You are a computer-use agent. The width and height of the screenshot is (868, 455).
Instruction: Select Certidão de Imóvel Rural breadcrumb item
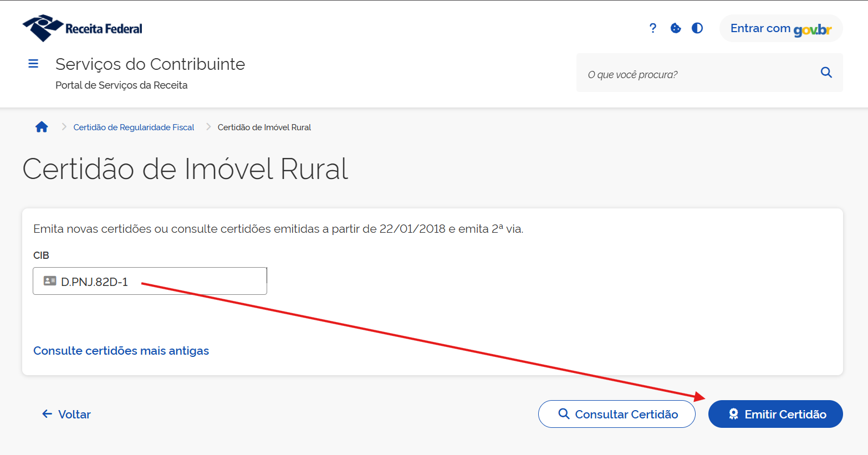coord(264,127)
